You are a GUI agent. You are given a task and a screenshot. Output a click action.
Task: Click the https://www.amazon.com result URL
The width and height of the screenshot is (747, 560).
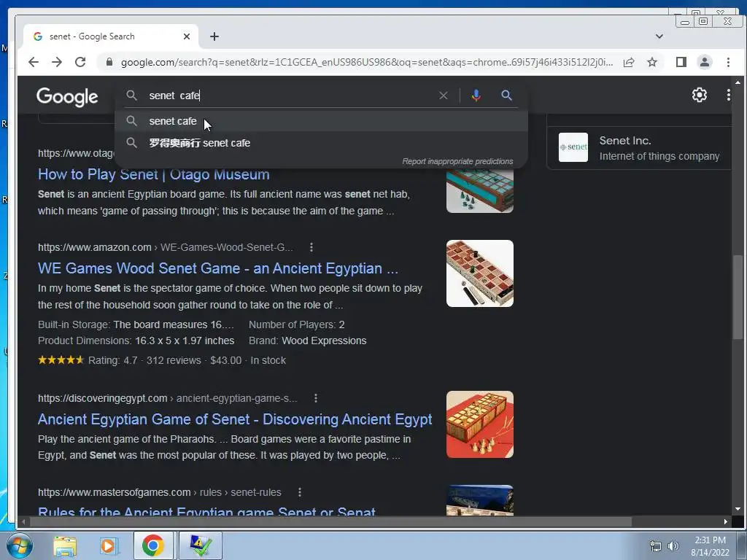coord(94,248)
